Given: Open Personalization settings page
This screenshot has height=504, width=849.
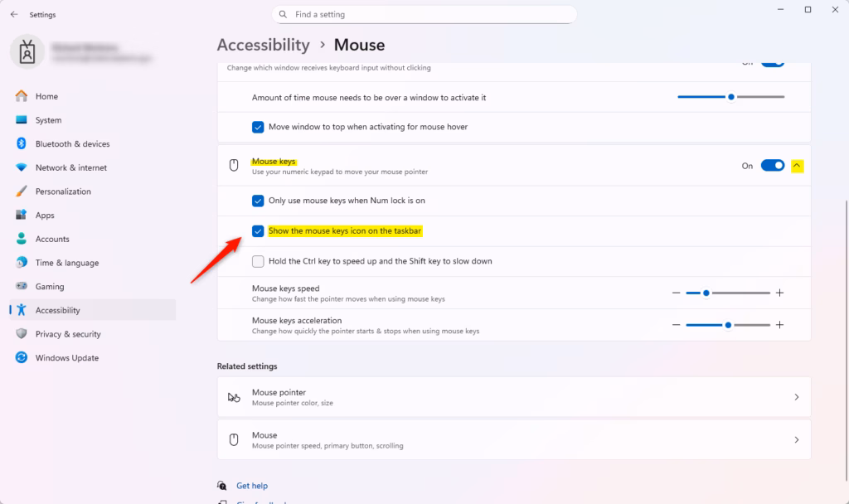Looking at the screenshot, I should (63, 191).
